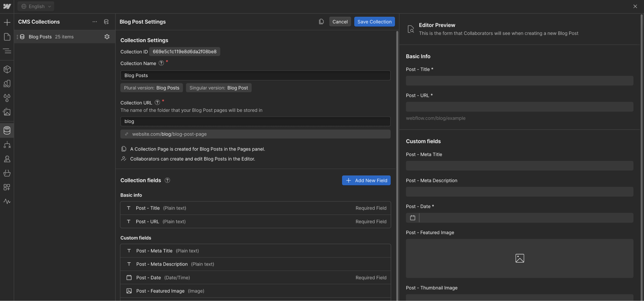Open the Webflow logo menu
Viewport: 644px width, 301px height.
coord(7,6)
